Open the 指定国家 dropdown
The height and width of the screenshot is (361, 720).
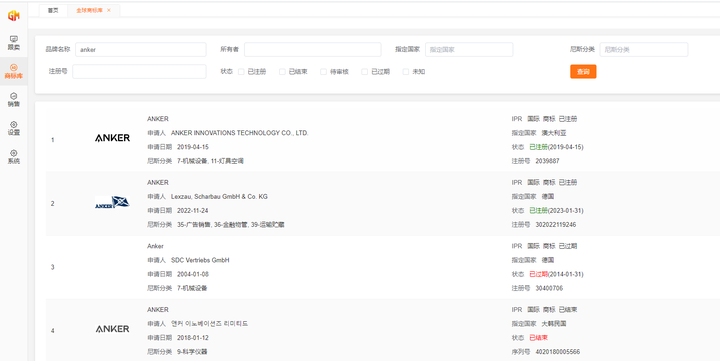click(469, 50)
